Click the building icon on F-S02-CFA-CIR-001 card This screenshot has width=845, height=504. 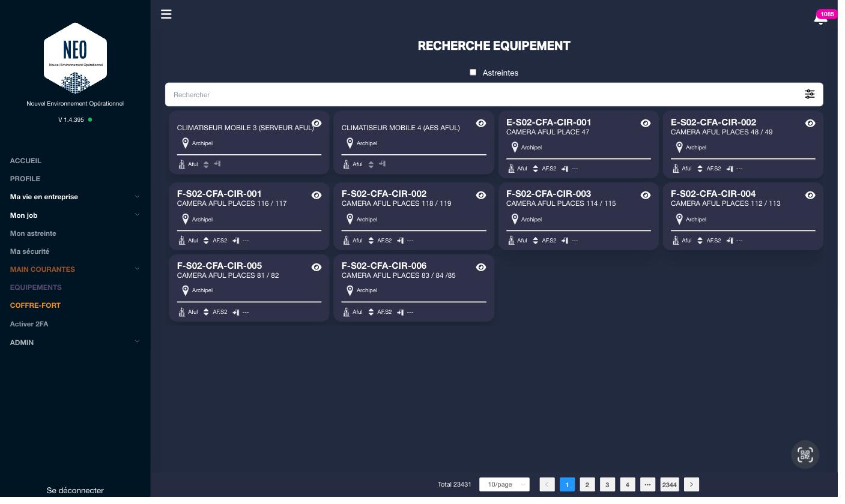point(182,241)
